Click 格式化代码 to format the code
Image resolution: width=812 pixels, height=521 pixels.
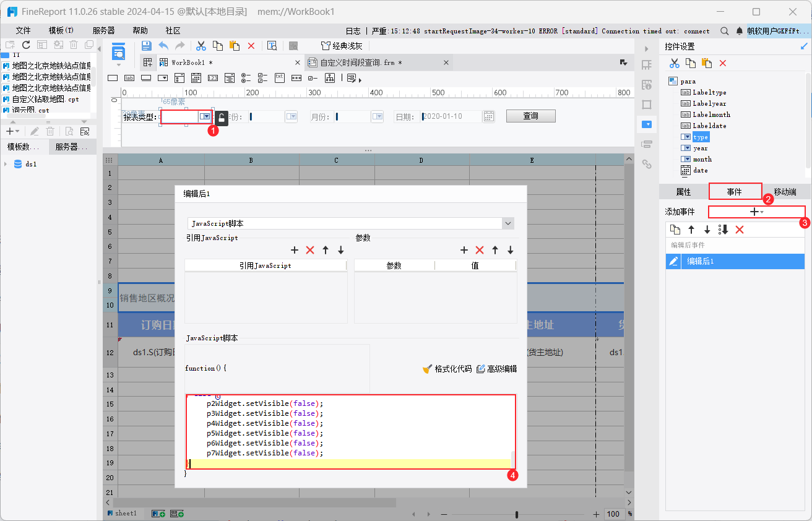coord(447,369)
